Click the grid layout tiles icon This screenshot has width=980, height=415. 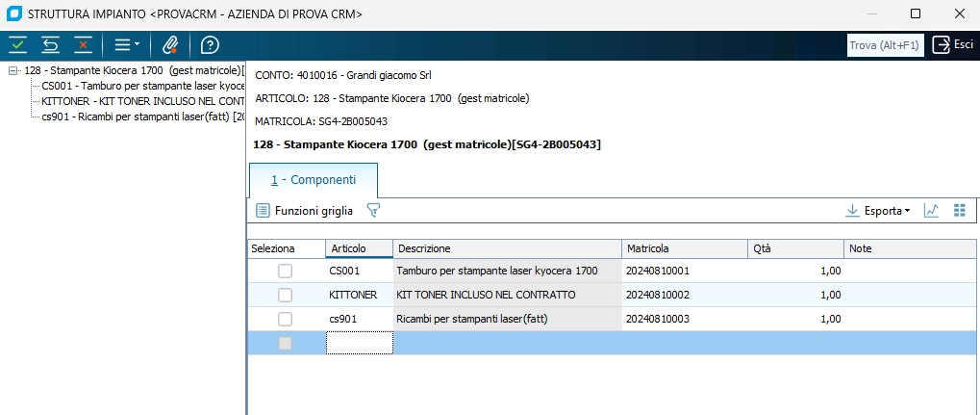click(959, 210)
